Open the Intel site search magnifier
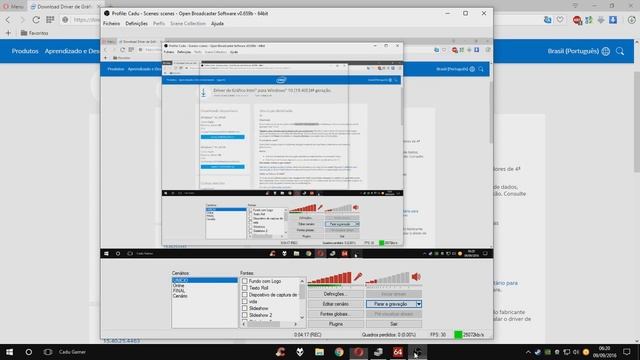This screenshot has height=360, width=640. click(620, 51)
